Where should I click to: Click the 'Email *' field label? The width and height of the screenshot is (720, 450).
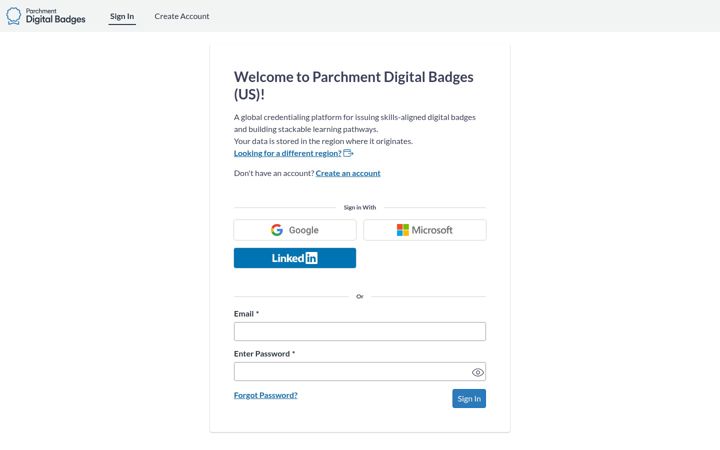pos(246,314)
